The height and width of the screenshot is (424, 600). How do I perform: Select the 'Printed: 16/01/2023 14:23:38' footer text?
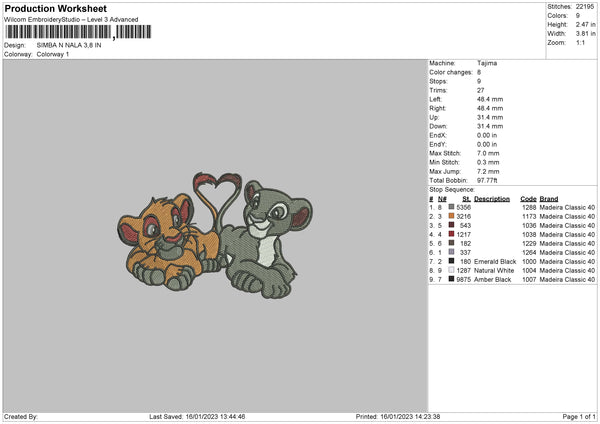click(398, 416)
